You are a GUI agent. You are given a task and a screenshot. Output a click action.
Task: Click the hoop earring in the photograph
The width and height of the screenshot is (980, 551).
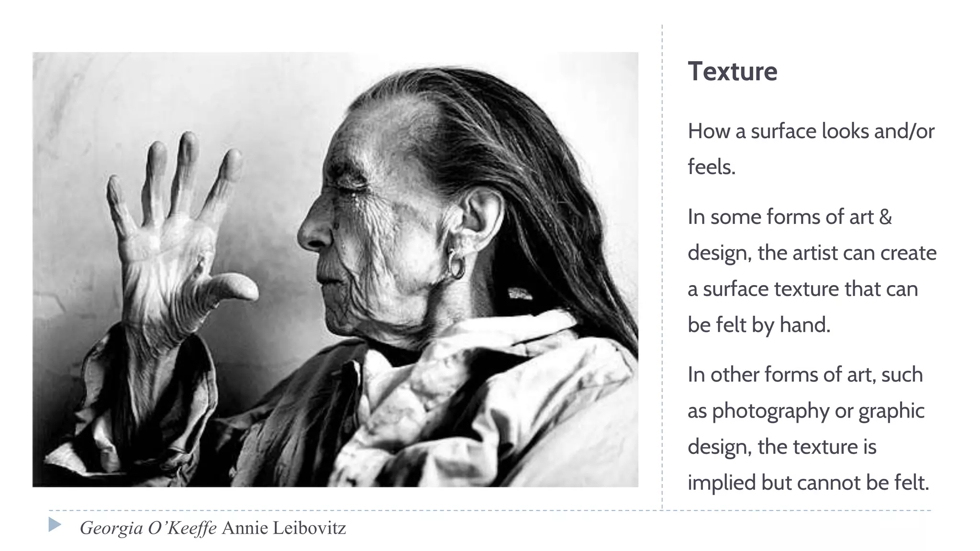456,265
